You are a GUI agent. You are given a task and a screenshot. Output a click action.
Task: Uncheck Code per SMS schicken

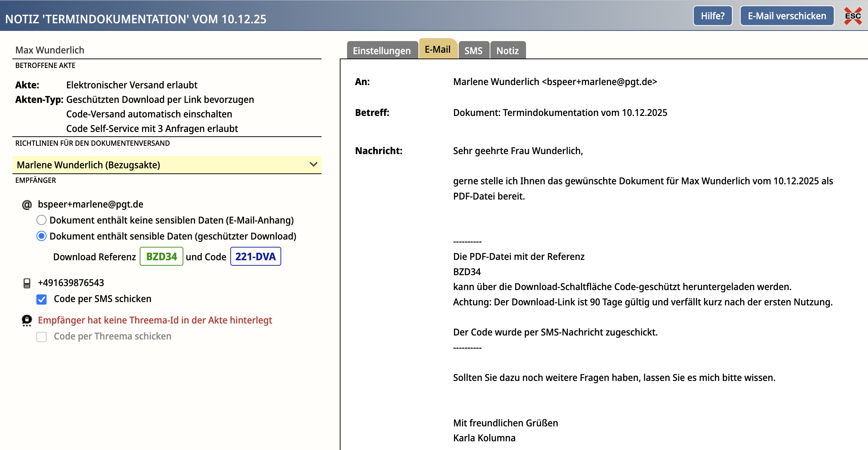(41, 299)
